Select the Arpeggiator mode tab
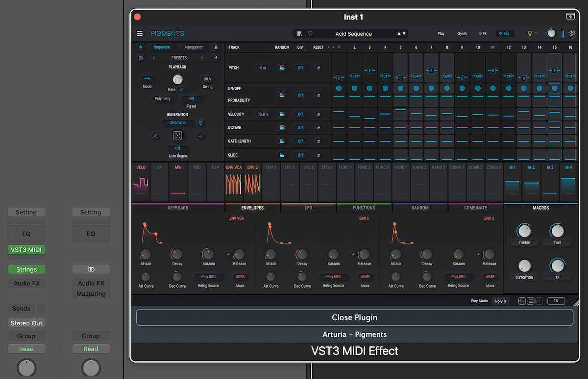 194,47
